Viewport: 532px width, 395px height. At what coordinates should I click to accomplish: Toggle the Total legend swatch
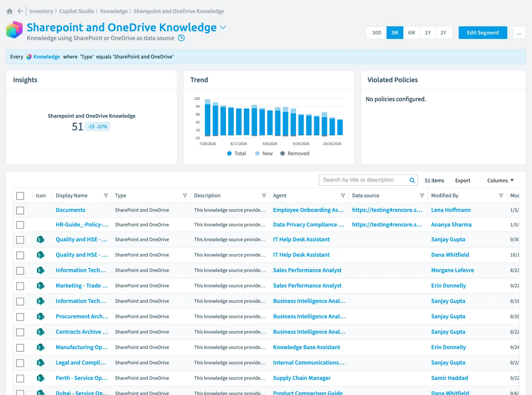coord(229,153)
